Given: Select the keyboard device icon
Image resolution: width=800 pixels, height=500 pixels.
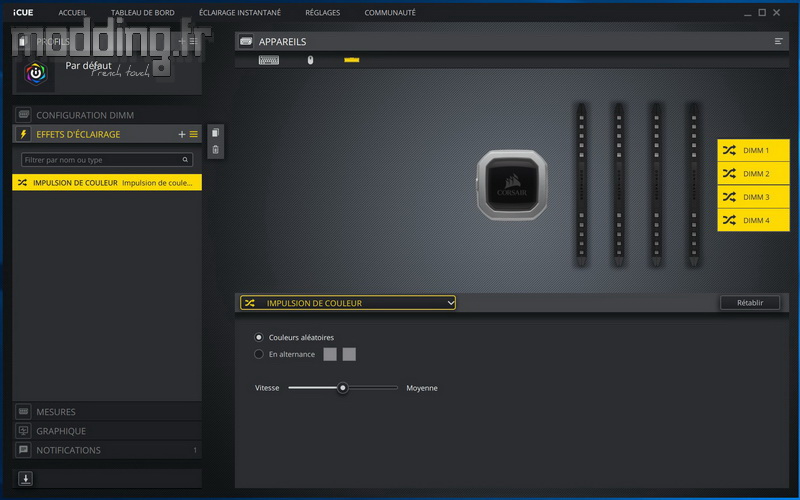Looking at the screenshot, I should 268,60.
